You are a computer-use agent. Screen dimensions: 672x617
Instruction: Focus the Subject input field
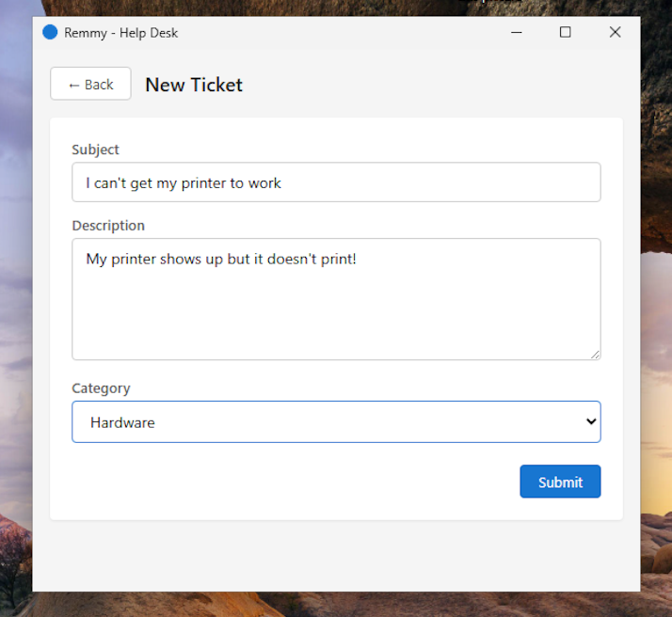pyautogui.click(x=336, y=182)
